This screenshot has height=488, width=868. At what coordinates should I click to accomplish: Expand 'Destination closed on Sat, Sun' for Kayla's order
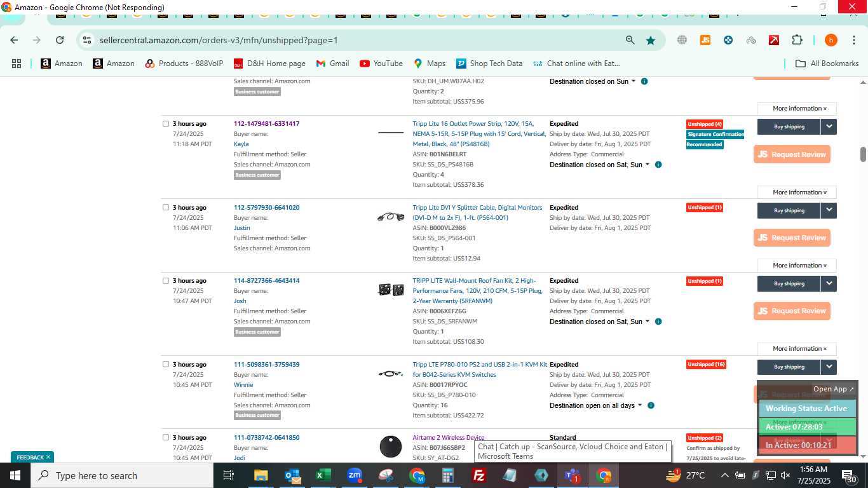[600, 165]
